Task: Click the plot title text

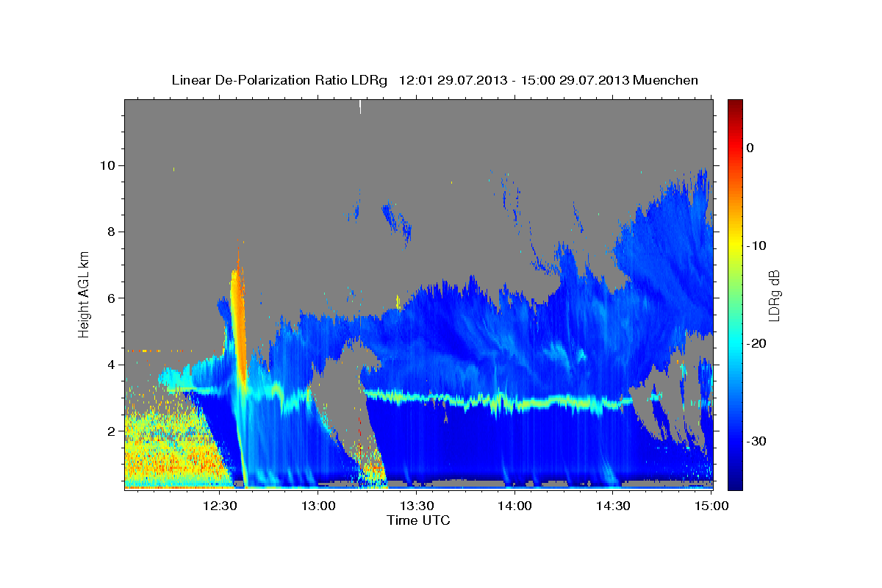Action: tap(435, 80)
